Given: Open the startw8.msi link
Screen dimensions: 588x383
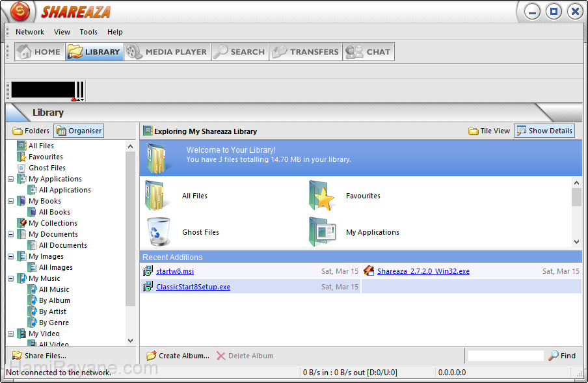Looking at the screenshot, I should click(175, 271).
